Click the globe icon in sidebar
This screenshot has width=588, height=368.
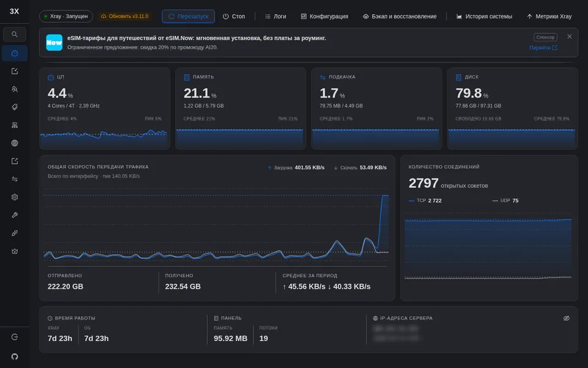coord(15,143)
